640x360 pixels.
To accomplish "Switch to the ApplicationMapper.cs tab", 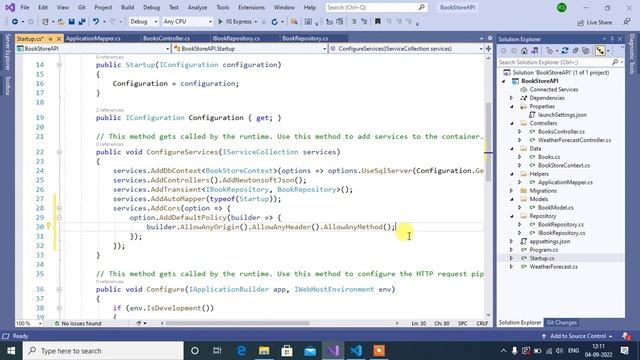I will coord(93,38).
